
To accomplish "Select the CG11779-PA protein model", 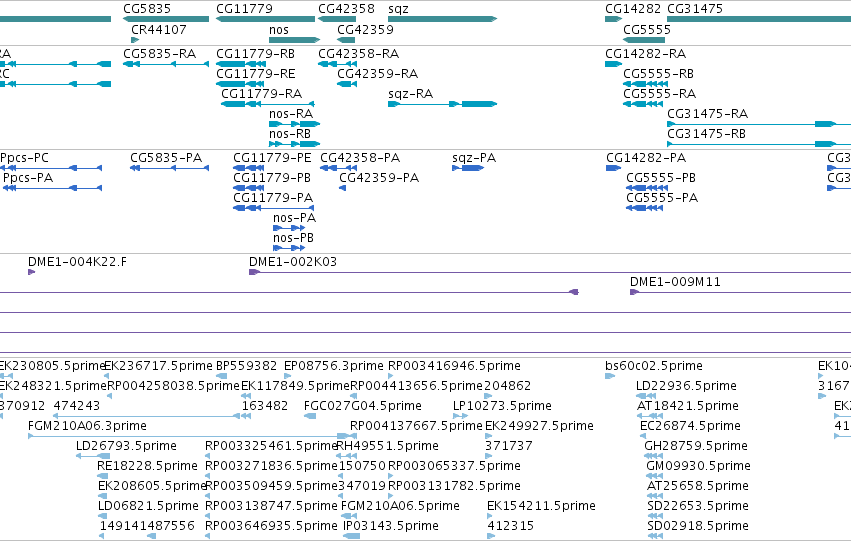I will point(274,208).
